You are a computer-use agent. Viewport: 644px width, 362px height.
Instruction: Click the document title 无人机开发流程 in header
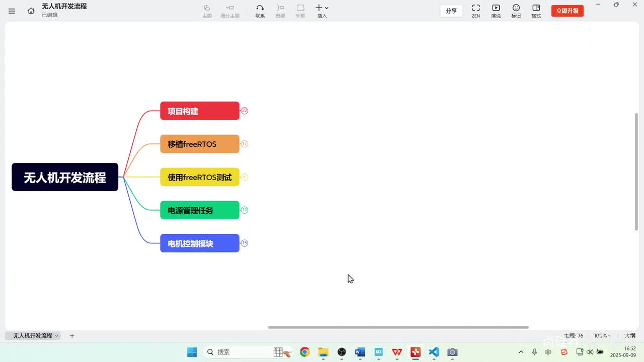[64, 7]
